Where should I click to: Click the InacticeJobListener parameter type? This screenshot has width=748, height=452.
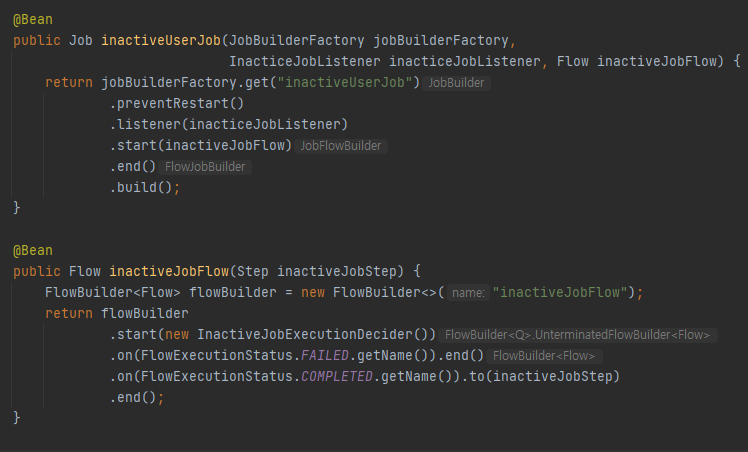(x=305, y=62)
